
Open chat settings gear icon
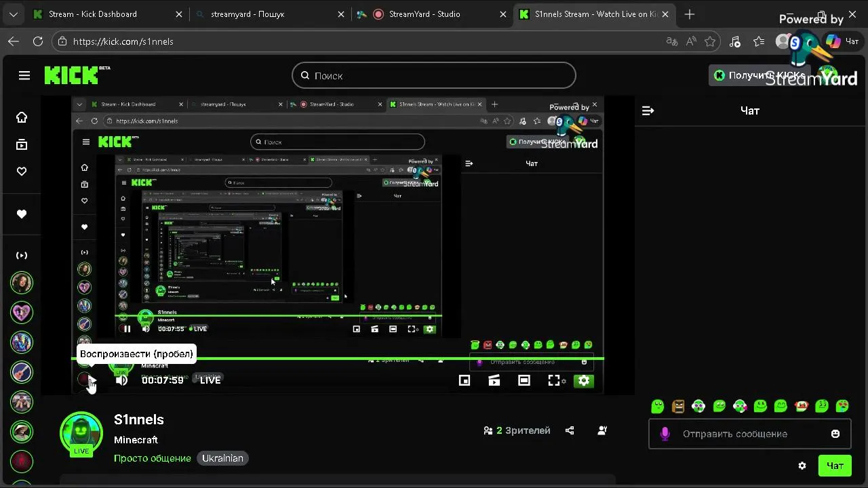(802, 466)
